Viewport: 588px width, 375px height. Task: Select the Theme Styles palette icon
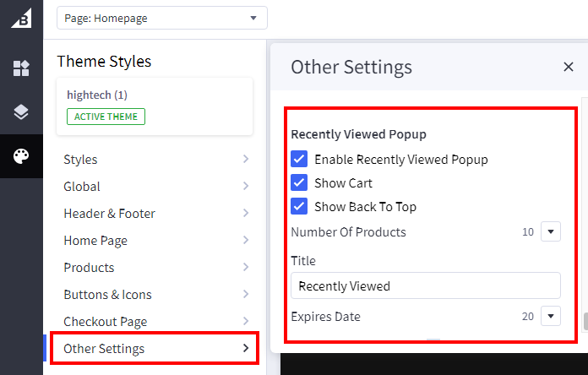21,156
